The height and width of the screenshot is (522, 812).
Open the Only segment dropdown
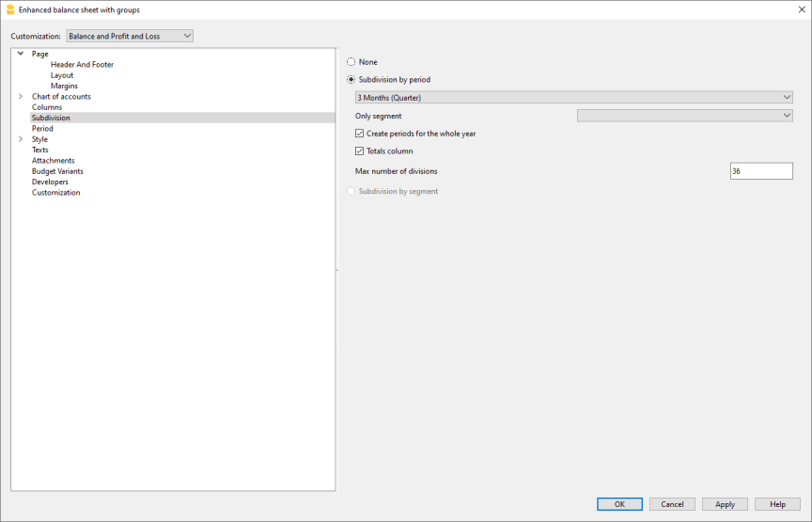pyautogui.click(x=684, y=116)
